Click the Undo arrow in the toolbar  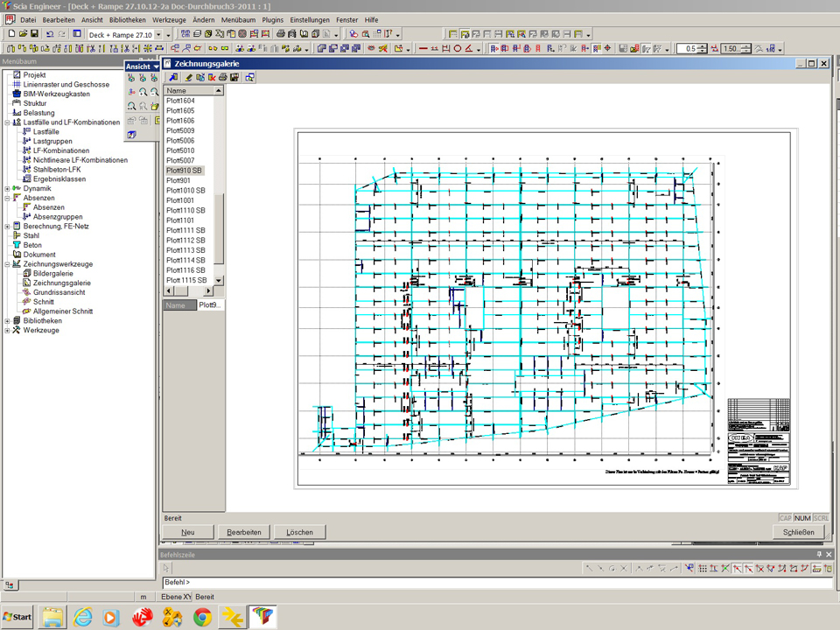pyautogui.click(x=49, y=34)
